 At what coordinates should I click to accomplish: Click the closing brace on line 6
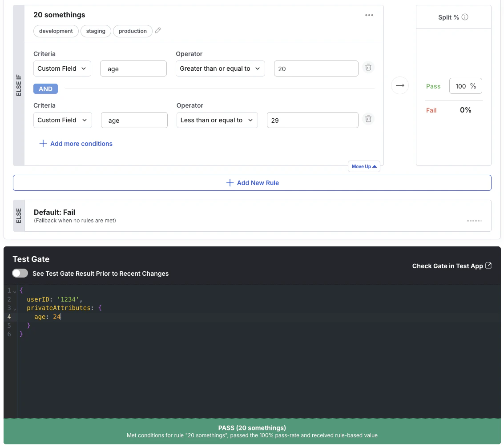pyautogui.click(x=21, y=334)
